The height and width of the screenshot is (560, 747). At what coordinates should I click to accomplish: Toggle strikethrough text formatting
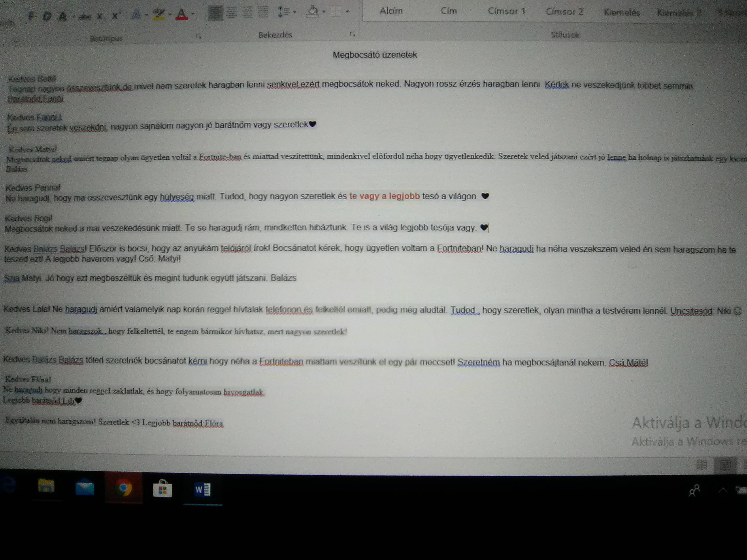click(x=84, y=16)
